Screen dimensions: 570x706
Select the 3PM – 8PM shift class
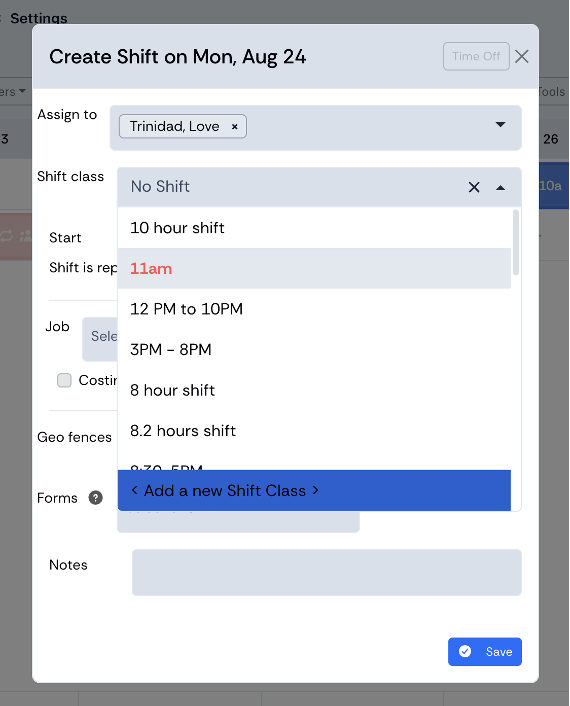point(314,349)
